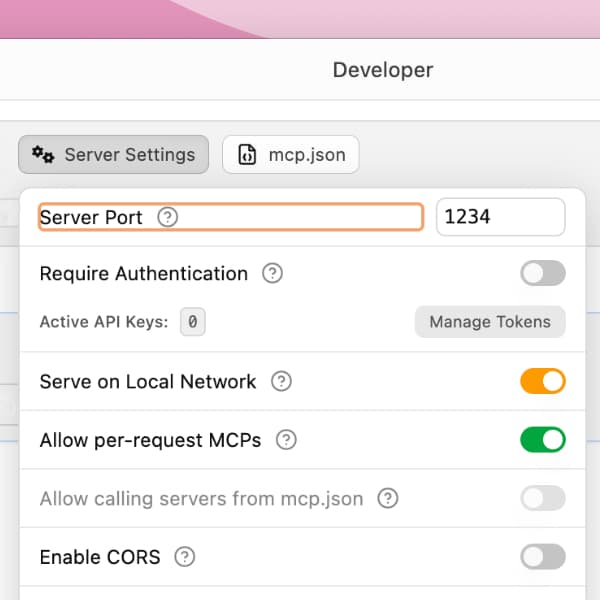Click the Developer title text
This screenshot has height=600, width=600.
tap(383, 70)
